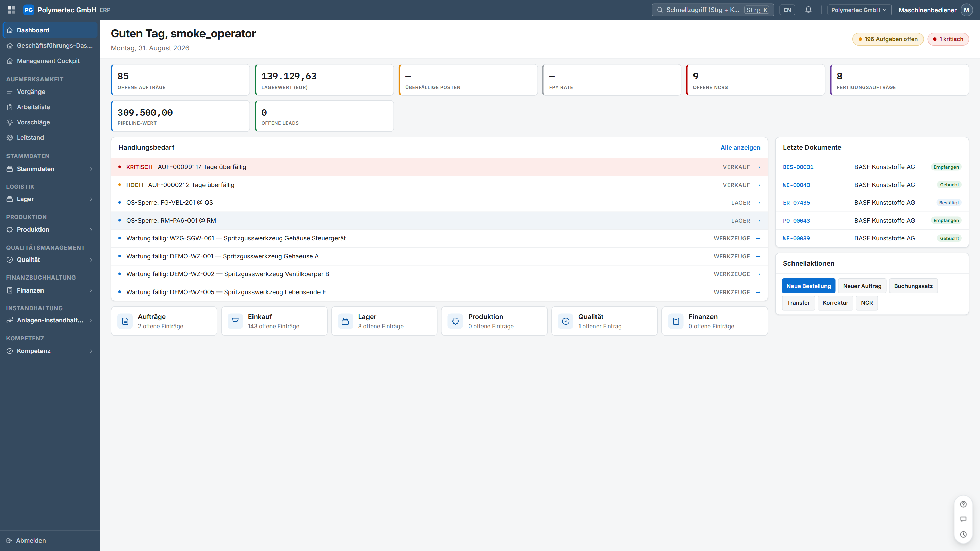This screenshot has height=551, width=980.
Task: Click the search magnifier icon in Schnellzugriff
Action: pos(660,10)
